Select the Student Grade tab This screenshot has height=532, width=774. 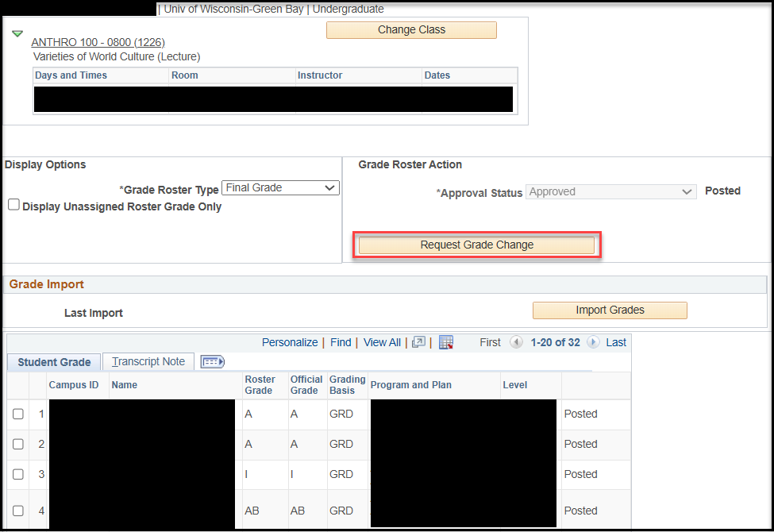point(54,362)
